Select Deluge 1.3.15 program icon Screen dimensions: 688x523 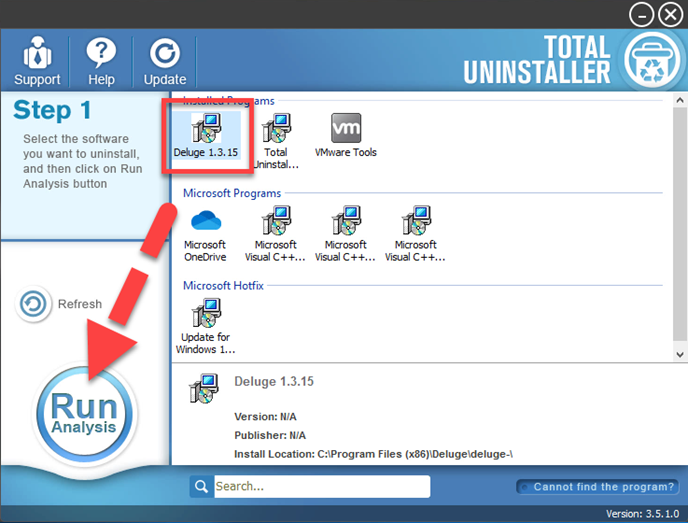pos(206,135)
